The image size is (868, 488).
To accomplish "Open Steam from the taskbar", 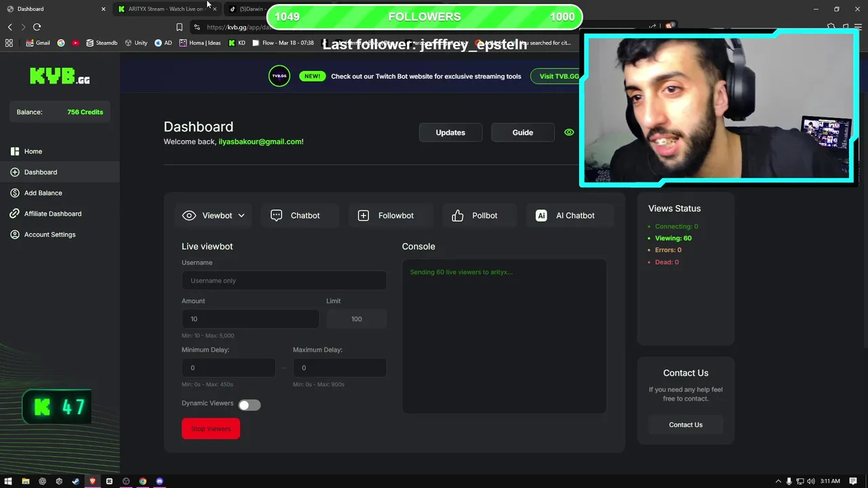I will (75, 481).
